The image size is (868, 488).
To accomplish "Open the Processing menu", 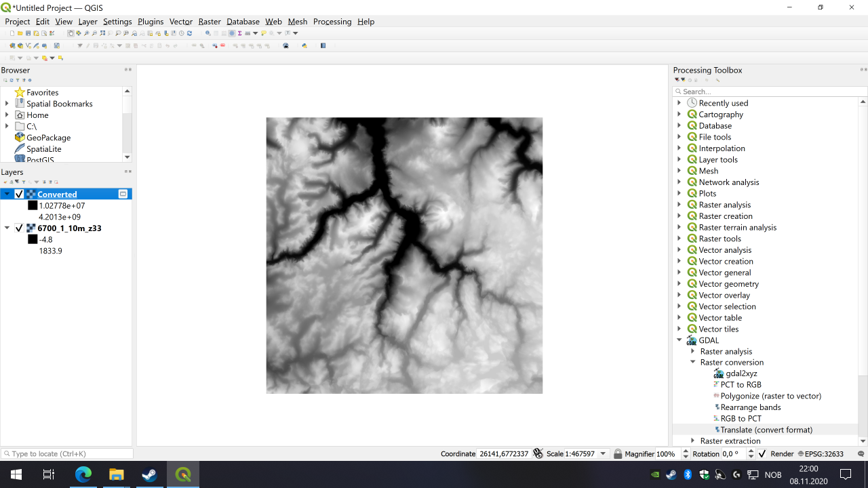I will coord(332,22).
